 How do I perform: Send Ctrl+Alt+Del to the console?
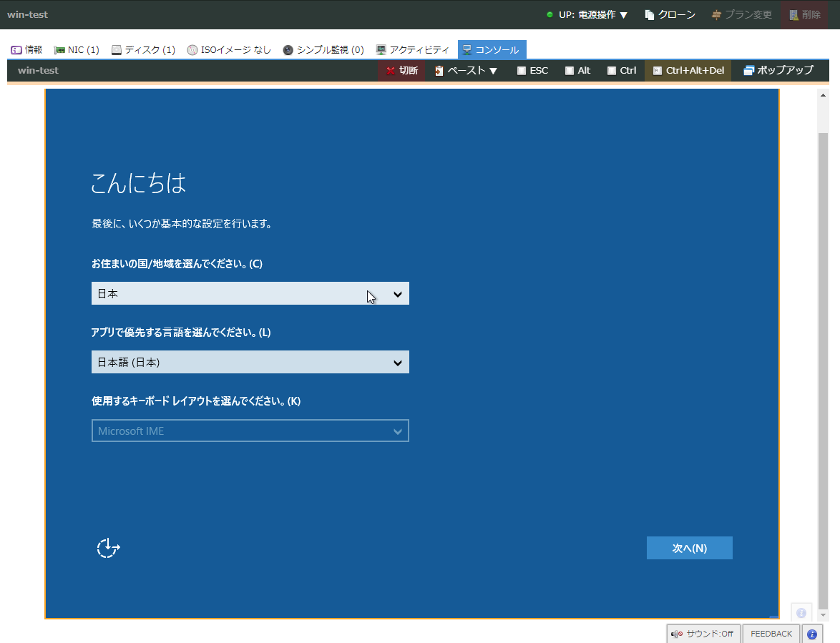688,71
